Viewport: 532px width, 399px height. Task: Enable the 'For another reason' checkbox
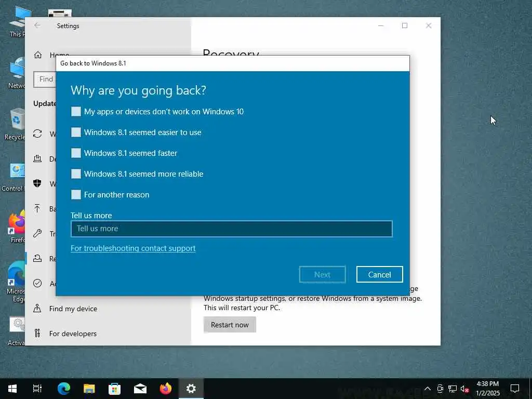(x=76, y=195)
